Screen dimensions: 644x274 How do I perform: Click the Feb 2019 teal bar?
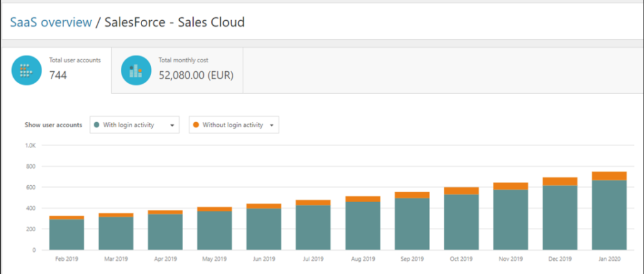coord(67,234)
